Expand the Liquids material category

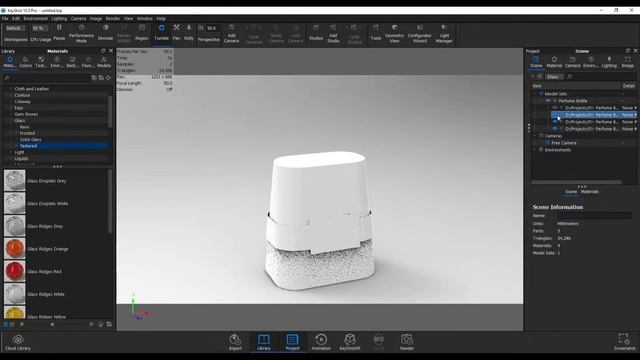[11, 158]
